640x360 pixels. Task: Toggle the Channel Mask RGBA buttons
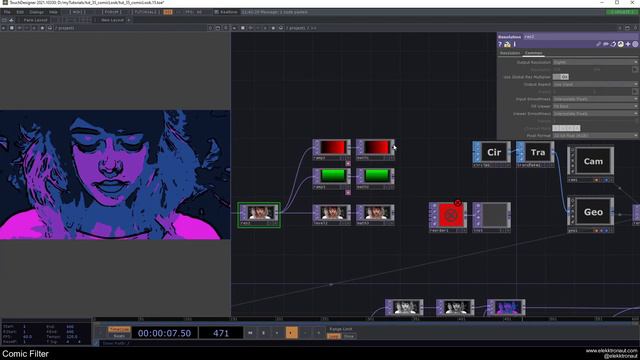[566, 128]
